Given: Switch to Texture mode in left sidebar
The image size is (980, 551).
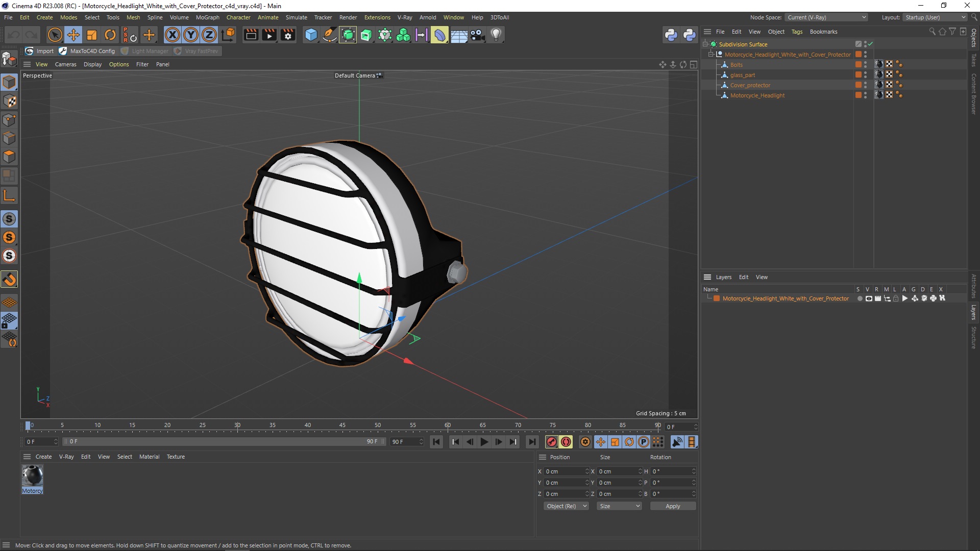Looking at the screenshot, I should (x=9, y=101).
